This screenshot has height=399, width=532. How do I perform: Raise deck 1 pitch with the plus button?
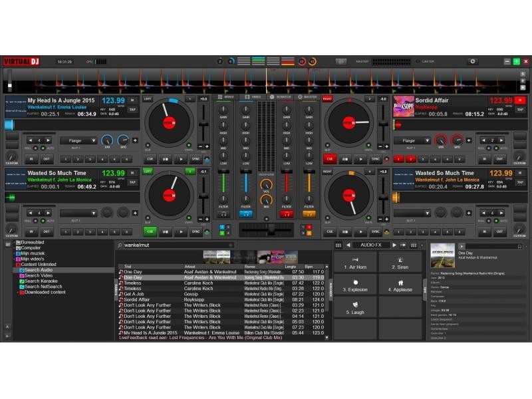point(207,146)
